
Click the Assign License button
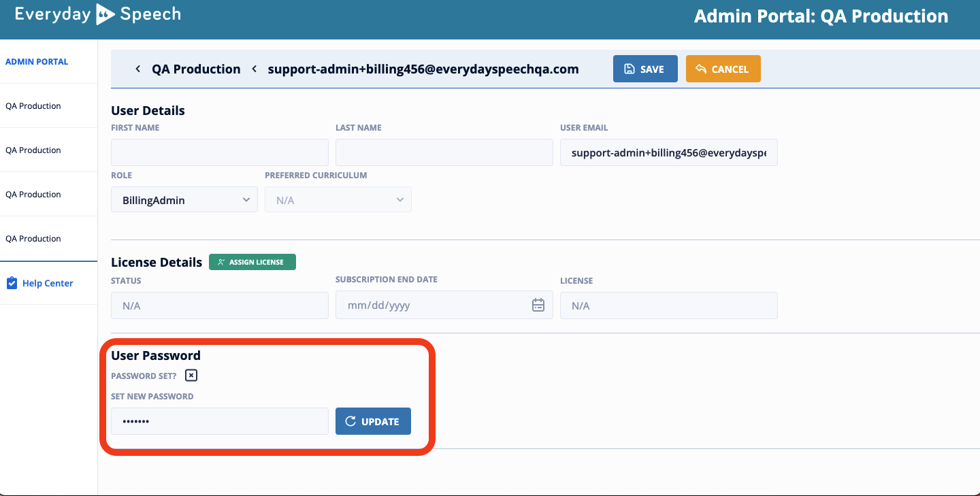252,262
